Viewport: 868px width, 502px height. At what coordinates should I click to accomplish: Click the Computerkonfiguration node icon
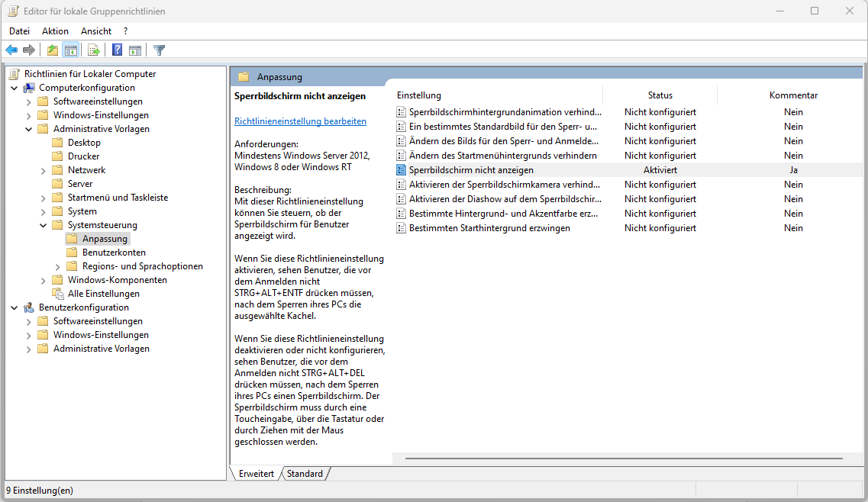[29, 88]
